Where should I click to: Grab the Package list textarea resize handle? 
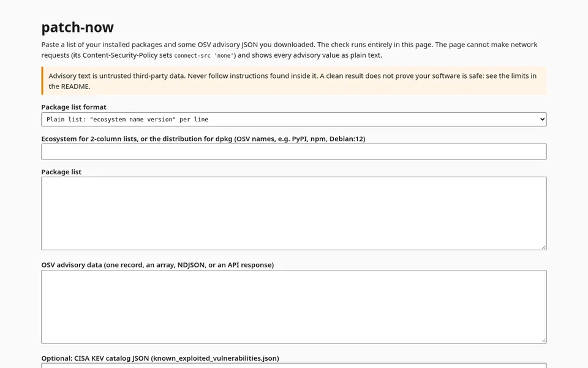(x=544, y=247)
